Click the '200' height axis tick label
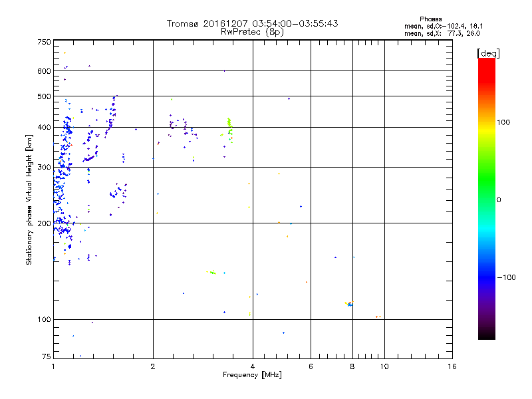Screen dimensions: 532x399 [44, 223]
